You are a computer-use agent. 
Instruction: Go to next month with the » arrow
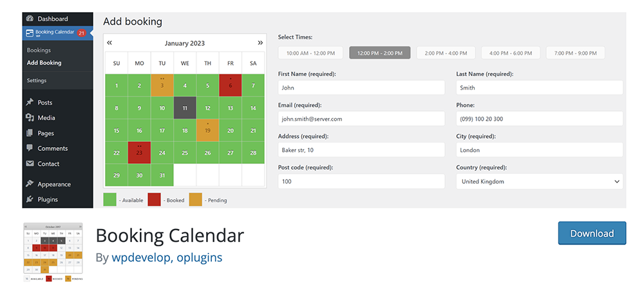(x=260, y=43)
